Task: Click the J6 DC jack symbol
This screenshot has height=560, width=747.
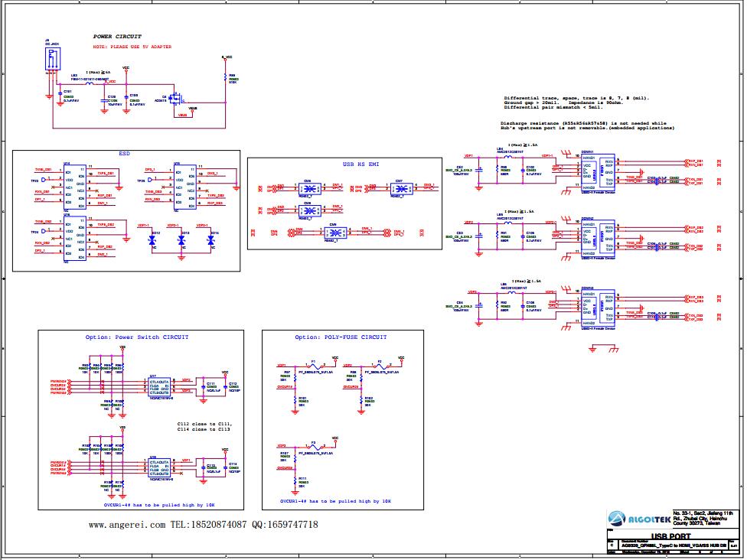Action: pos(52,60)
